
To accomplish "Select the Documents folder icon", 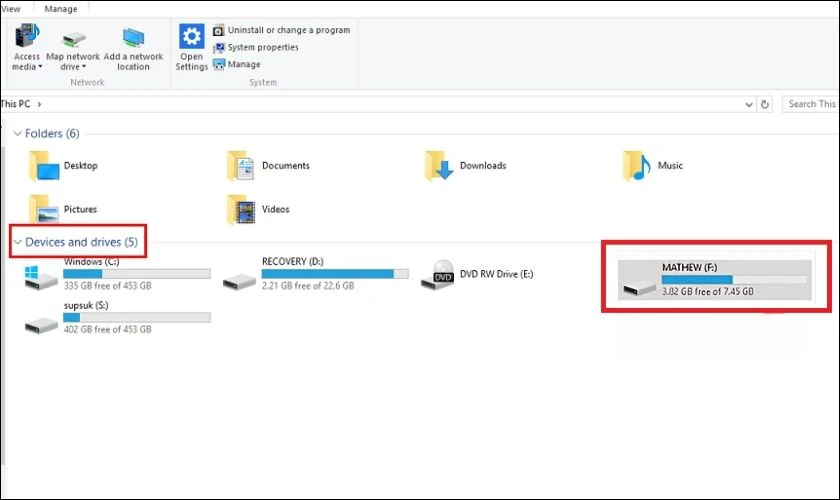I will (x=241, y=166).
